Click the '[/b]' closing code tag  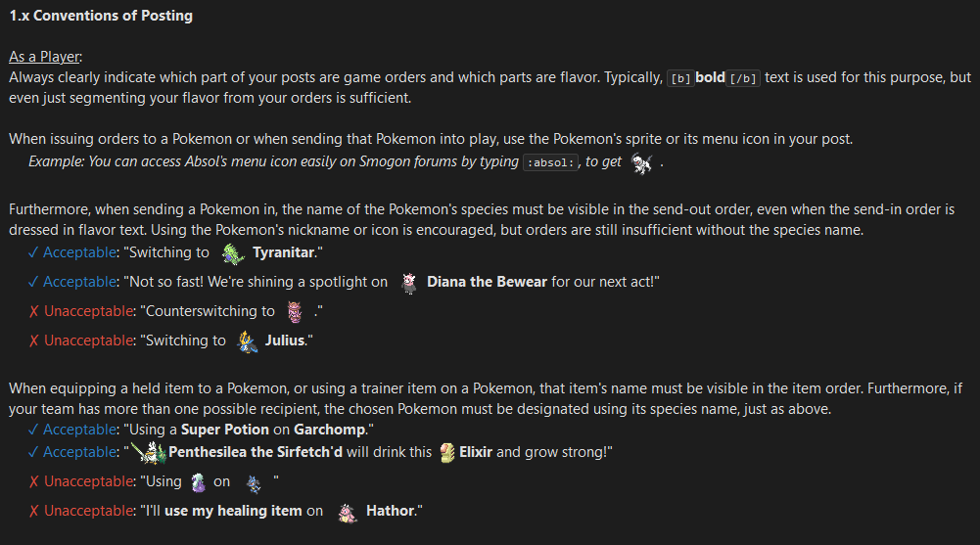(743, 78)
